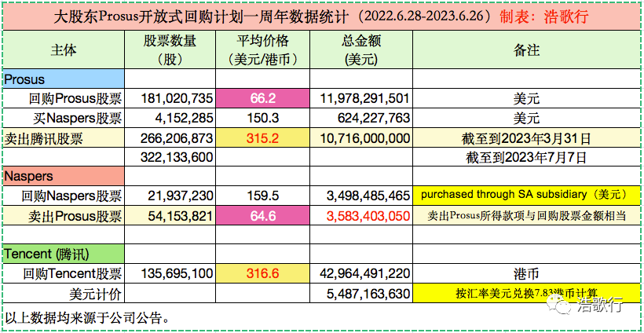
Task: Select cell with value 4,152,285
Action: click(170, 119)
